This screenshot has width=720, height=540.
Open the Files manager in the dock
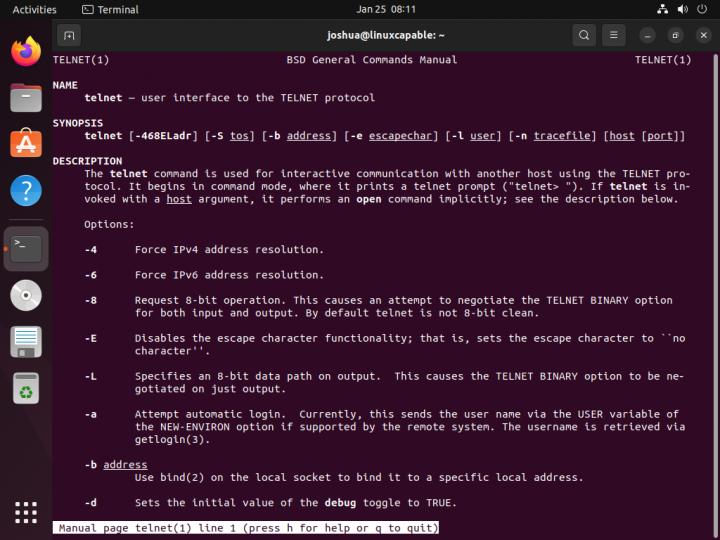coord(26,98)
